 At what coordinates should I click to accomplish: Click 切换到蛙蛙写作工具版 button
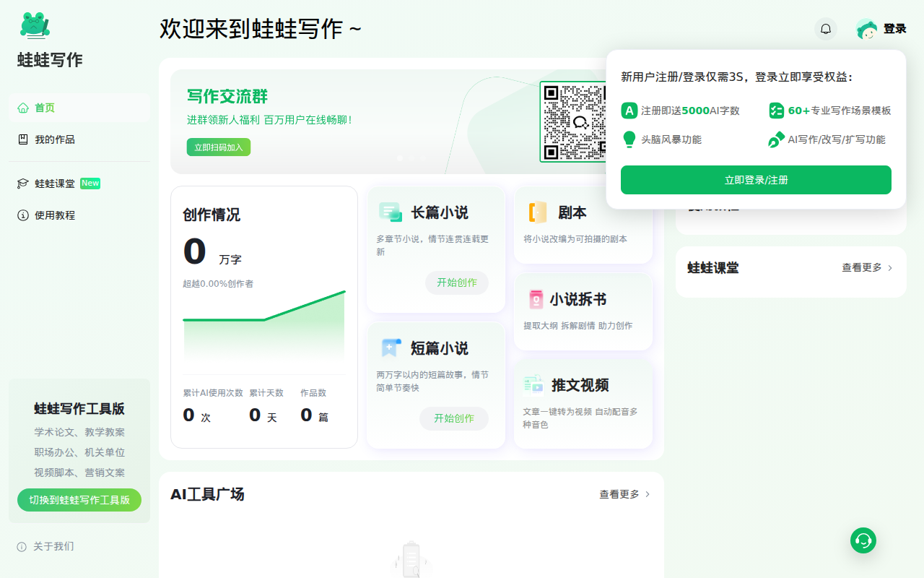(x=79, y=500)
